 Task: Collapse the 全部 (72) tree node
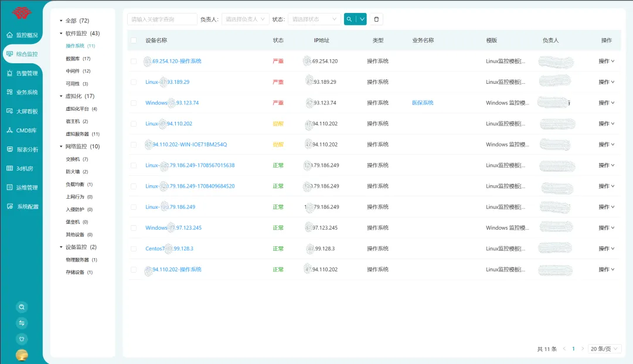point(61,21)
